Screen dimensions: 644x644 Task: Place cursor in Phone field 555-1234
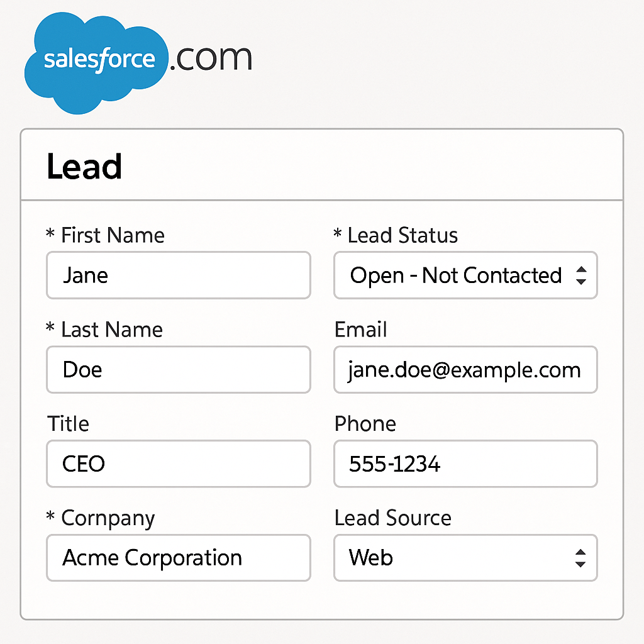(x=465, y=464)
